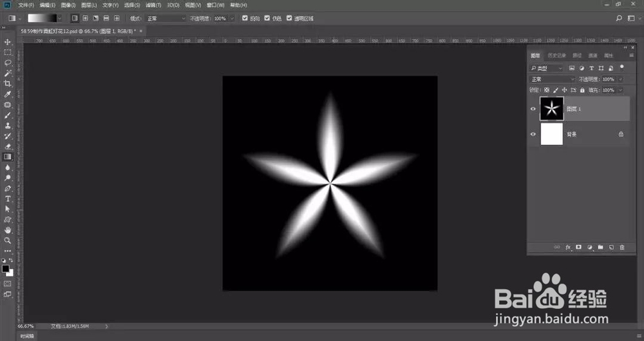644x341 pixels.
Task: Toggle lock transparent pixels
Action: (547, 90)
